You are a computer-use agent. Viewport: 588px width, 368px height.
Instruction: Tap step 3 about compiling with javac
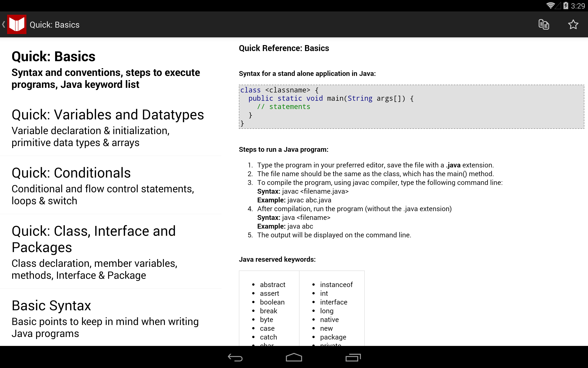(380, 183)
